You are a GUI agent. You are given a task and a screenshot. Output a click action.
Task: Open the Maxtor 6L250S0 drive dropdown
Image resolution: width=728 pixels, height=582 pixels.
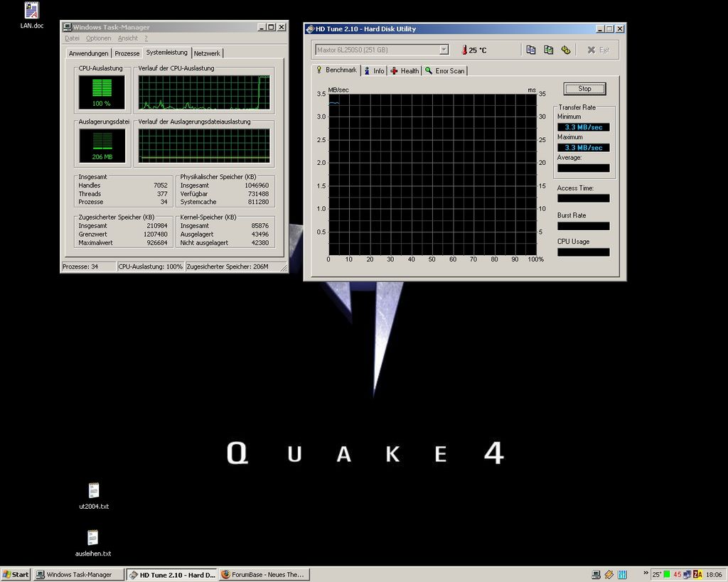(x=444, y=50)
